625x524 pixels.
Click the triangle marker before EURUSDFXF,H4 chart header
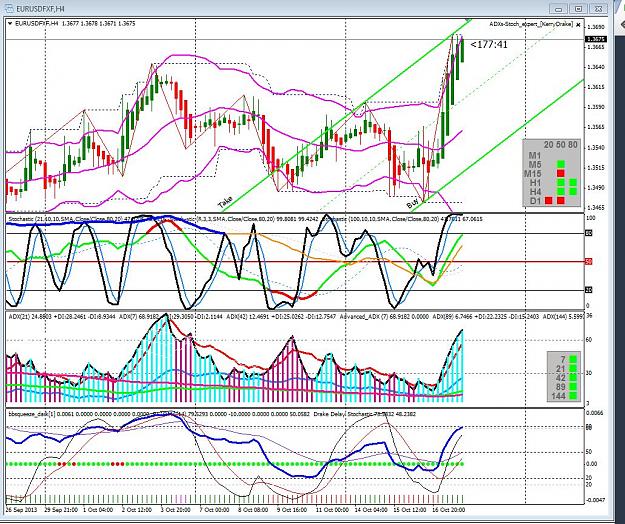(10, 24)
